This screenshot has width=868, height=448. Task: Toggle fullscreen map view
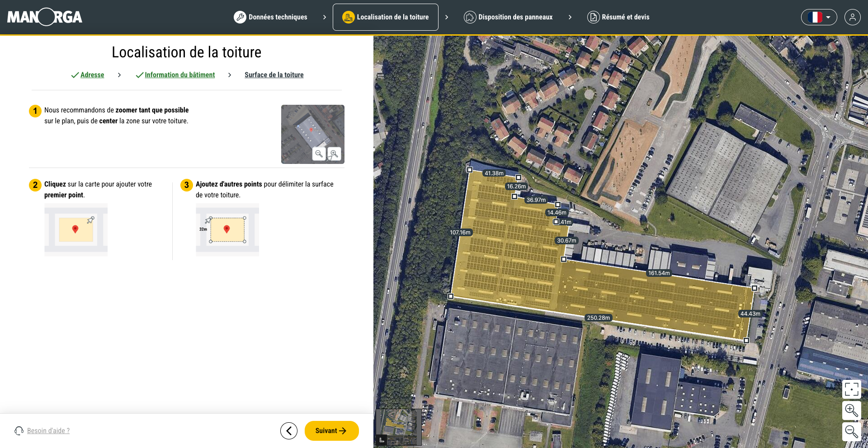coord(851,389)
